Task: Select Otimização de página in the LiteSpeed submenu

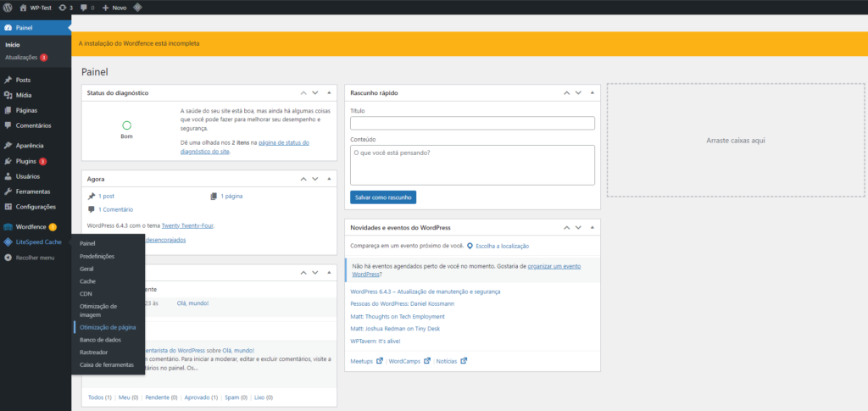Action: click(x=108, y=327)
